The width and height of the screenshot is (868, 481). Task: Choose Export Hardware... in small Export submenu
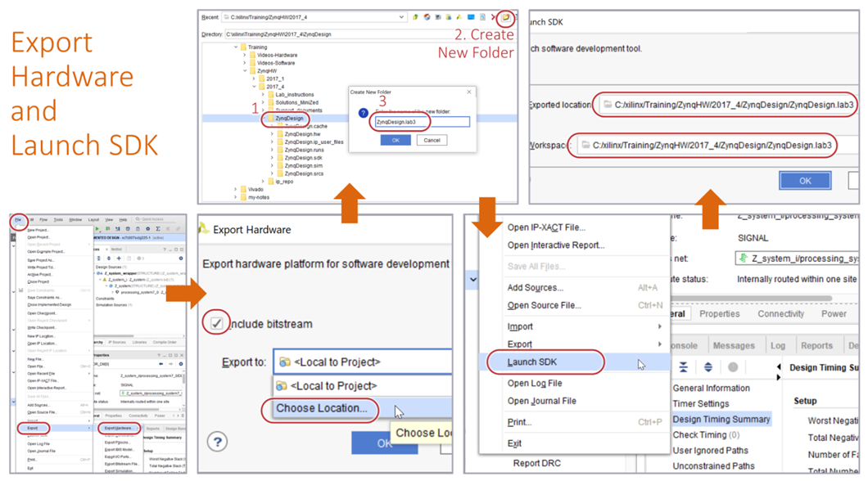tap(119, 428)
